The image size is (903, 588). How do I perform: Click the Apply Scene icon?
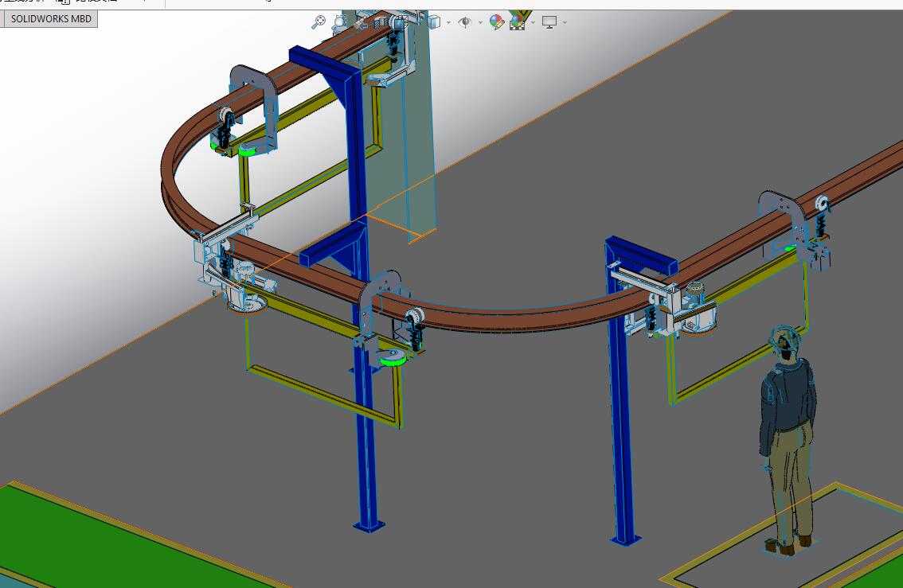pyautogui.click(x=518, y=21)
